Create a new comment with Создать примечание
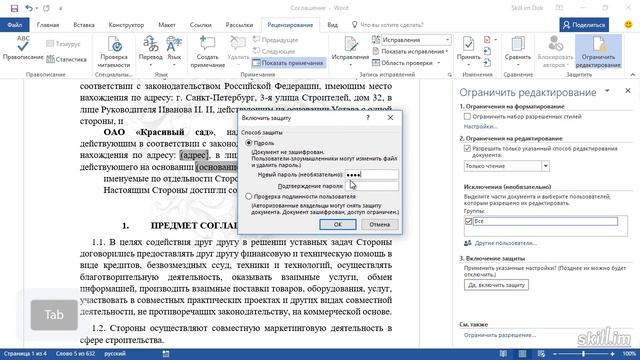This screenshot has height=360, width=640. click(x=207, y=52)
